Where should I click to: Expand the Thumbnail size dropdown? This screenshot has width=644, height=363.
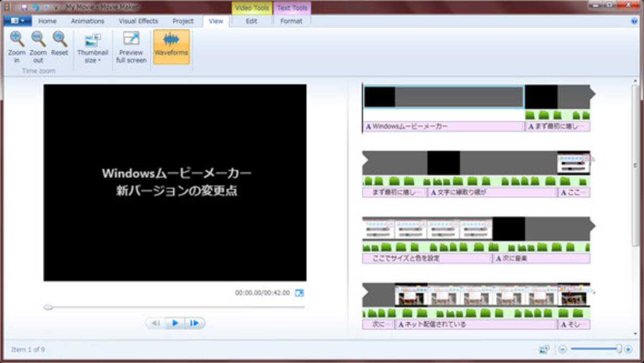92,61
